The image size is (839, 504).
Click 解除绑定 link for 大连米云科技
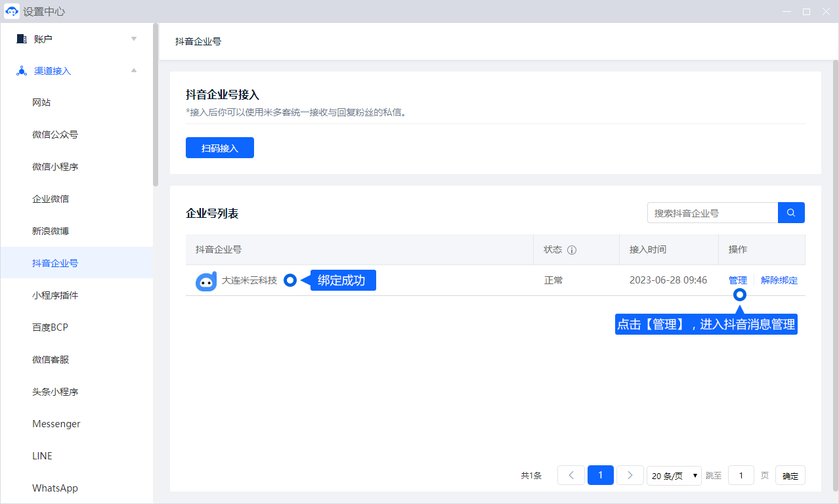coord(779,280)
